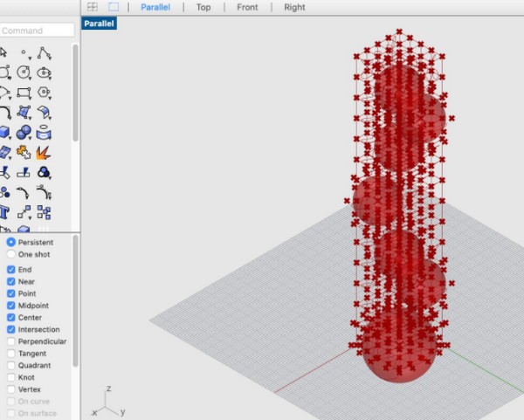Turn on the Quadrant snap checkbox
This screenshot has width=524, height=420.
click(x=11, y=366)
